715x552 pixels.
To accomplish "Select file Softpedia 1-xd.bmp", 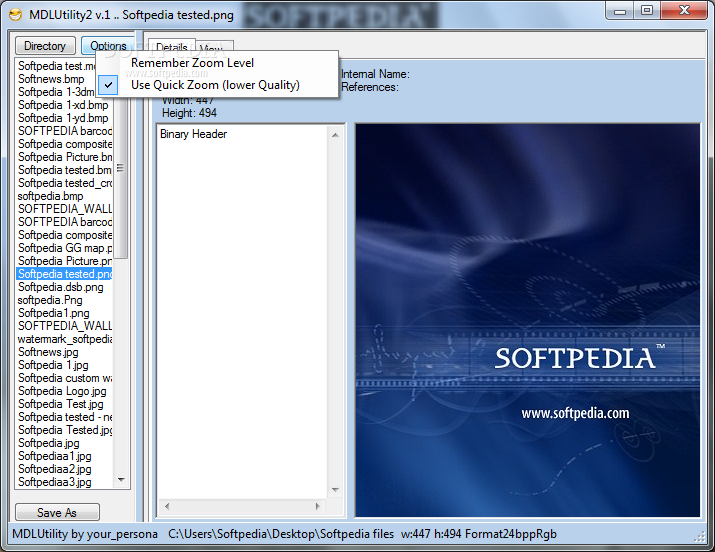I will (63, 105).
